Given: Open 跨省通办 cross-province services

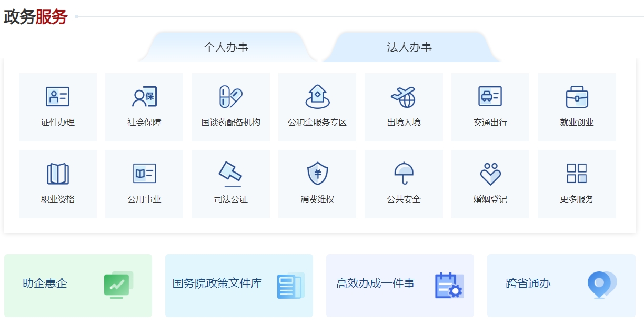Looking at the screenshot, I should click(x=561, y=285).
